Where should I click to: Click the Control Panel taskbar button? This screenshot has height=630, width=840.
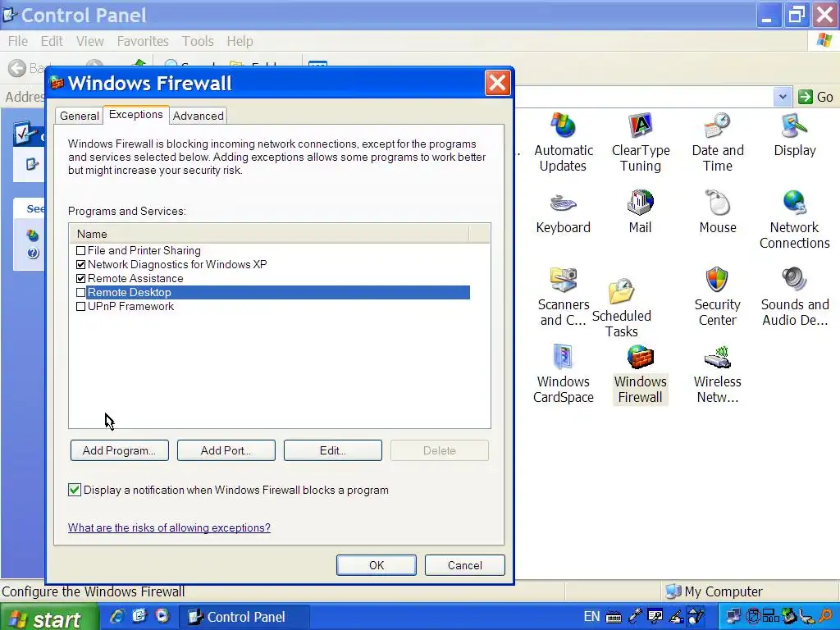(244, 617)
